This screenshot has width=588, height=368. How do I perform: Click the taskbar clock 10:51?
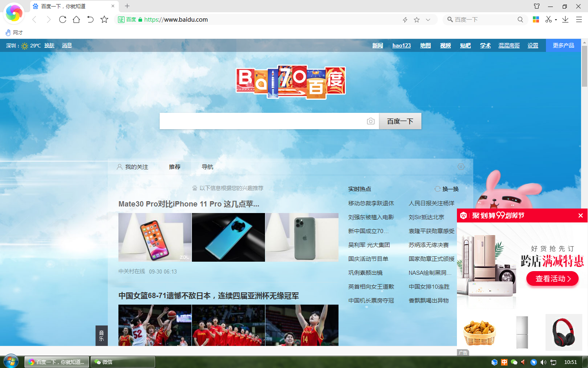pos(570,362)
